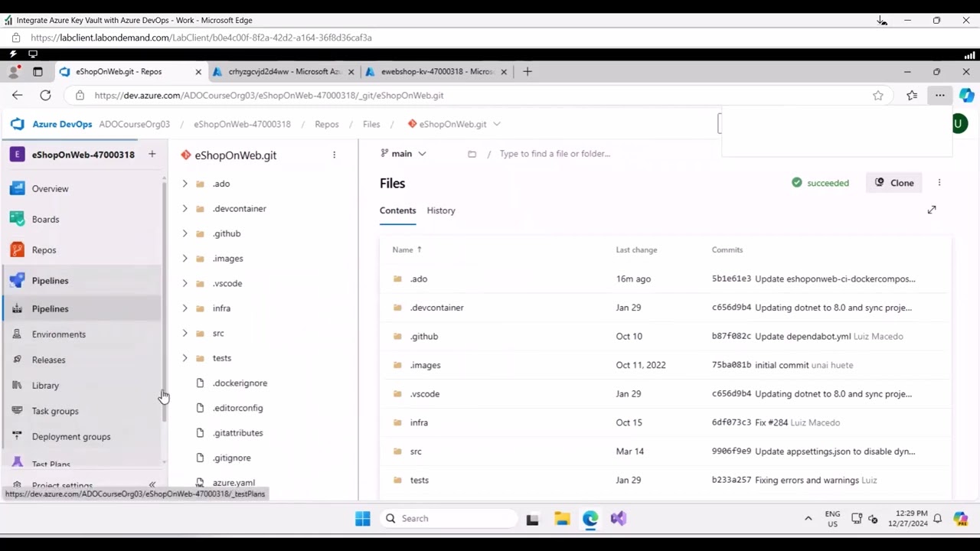Expand the .github folder in tree
980x551 pixels.
click(x=185, y=233)
